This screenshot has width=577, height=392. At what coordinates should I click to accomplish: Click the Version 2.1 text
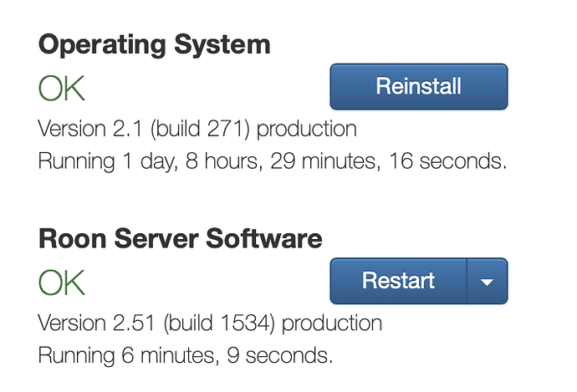tap(90, 129)
